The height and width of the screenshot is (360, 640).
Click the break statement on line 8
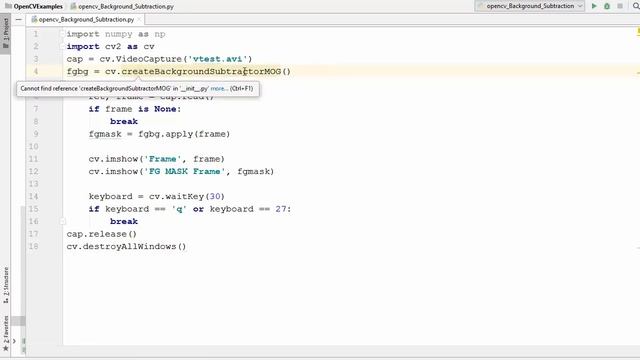point(124,122)
